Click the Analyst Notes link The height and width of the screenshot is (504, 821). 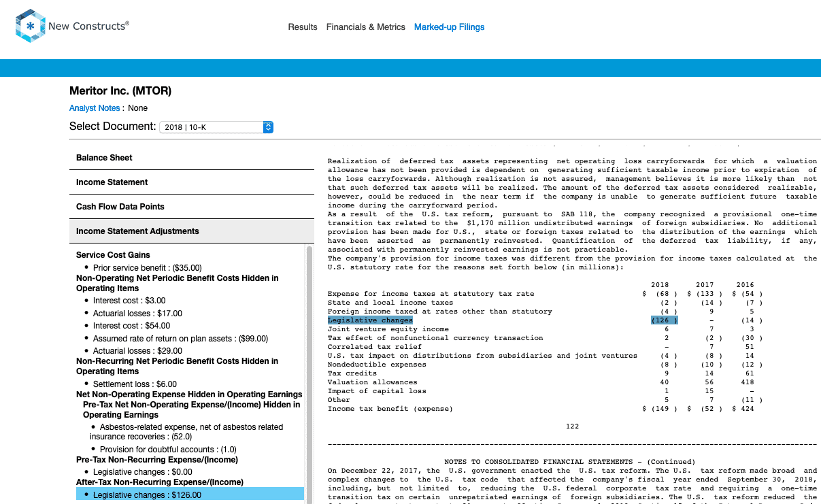click(x=95, y=108)
